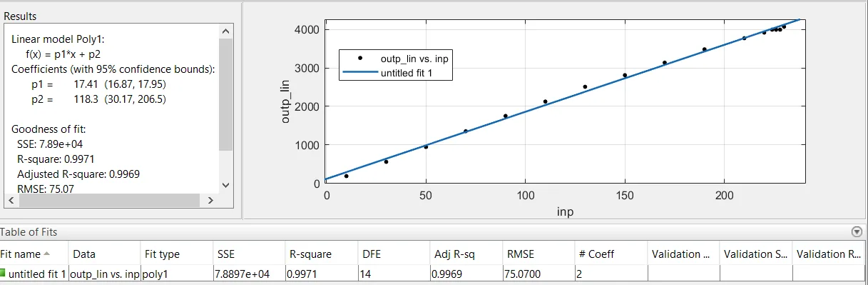Select the untitled fit 1 row name

pos(38,274)
